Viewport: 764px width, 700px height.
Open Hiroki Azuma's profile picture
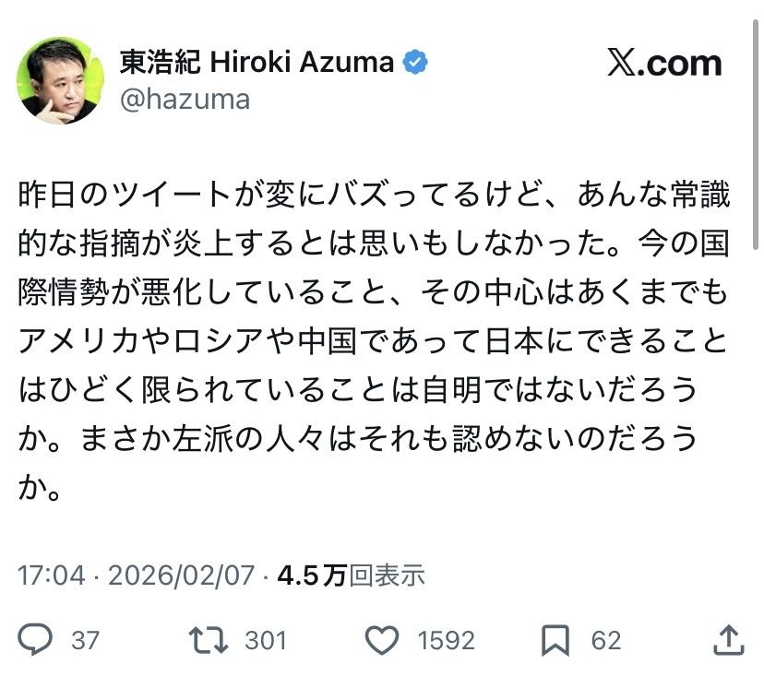click(60, 80)
